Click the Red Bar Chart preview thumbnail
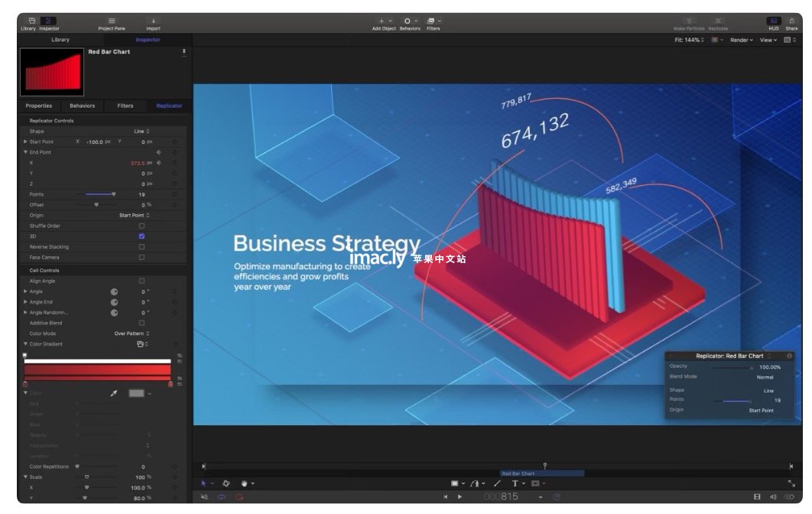Viewport: 812px width, 514px height. tap(52, 71)
